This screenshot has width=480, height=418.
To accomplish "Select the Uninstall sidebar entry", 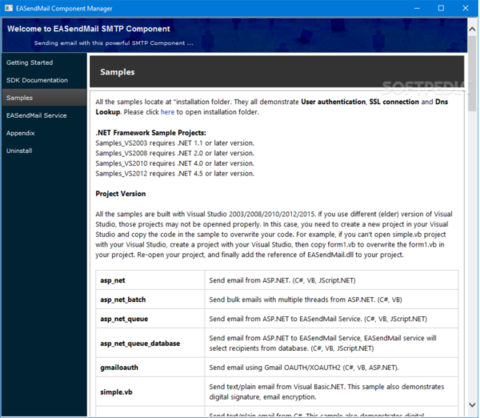I will coord(19,151).
